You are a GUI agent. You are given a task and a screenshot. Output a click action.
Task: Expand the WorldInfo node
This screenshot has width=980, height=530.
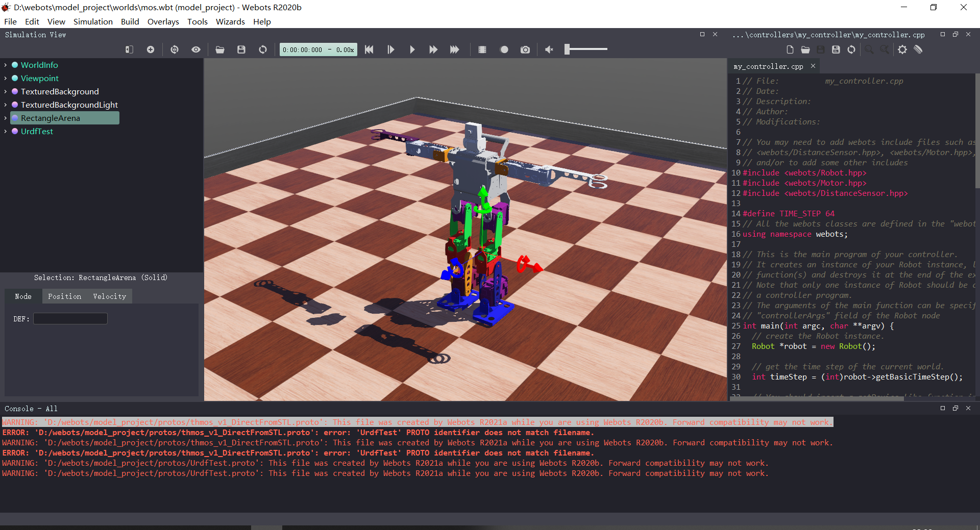pos(5,65)
